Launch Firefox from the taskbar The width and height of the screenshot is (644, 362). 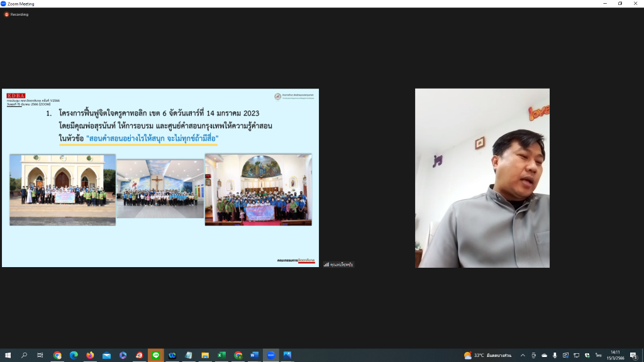[91, 356]
